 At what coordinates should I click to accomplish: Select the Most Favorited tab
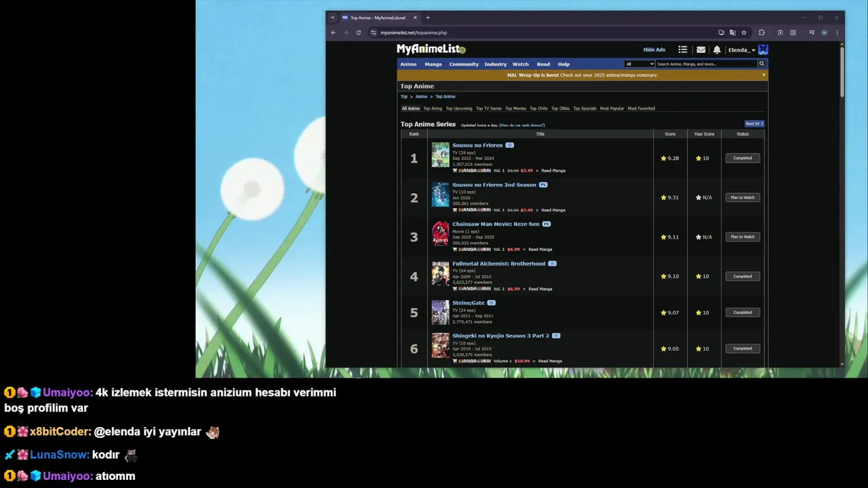[x=642, y=108]
